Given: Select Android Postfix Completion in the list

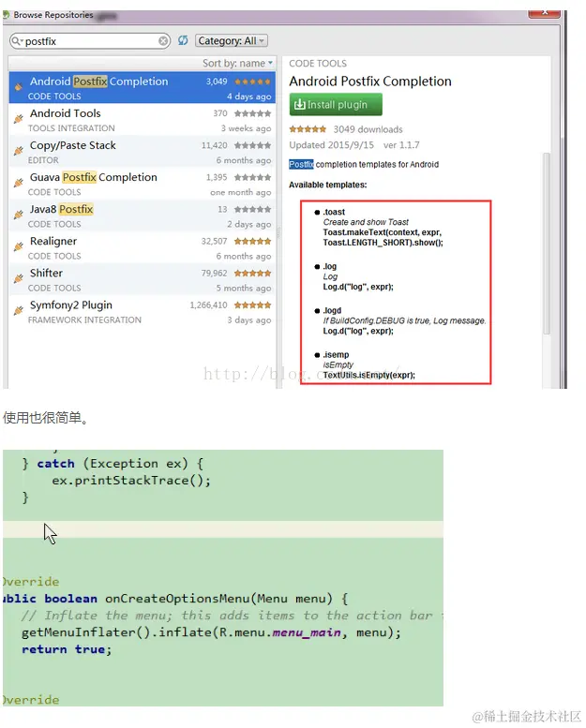Looking at the screenshot, I should [143, 87].
